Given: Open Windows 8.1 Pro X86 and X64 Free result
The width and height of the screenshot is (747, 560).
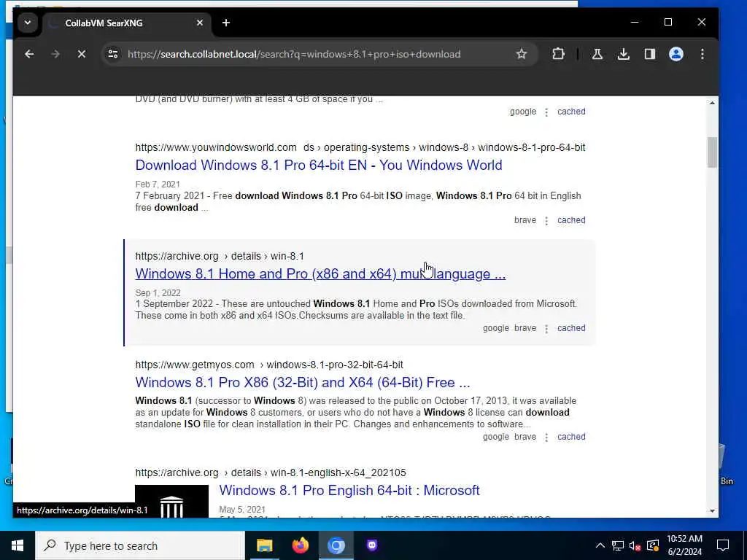Looking at the screenshot, I should click(x=303, y=382).
